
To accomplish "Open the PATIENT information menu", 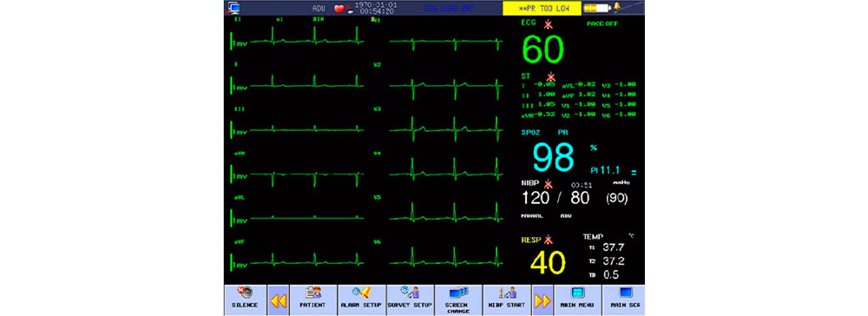I will pyautogui.click(x=312, y=300).
